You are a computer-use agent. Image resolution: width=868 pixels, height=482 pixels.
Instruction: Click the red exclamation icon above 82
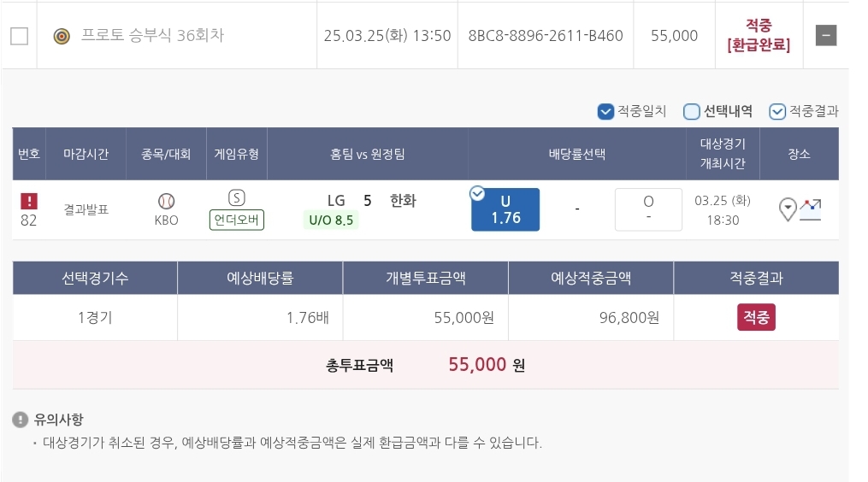(29, 201)
